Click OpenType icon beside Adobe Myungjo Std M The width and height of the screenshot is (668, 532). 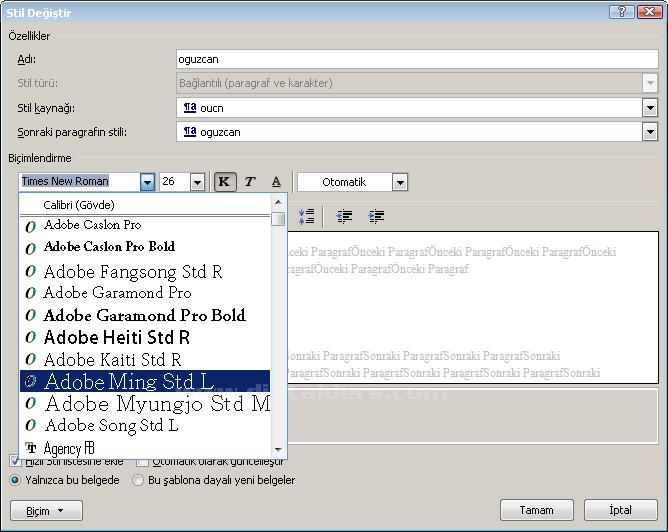30,403
